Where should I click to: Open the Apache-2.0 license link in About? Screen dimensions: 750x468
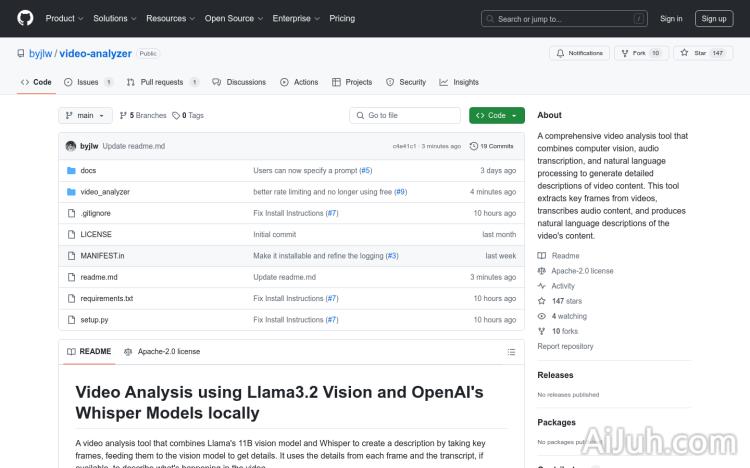(x=575, y=271)
